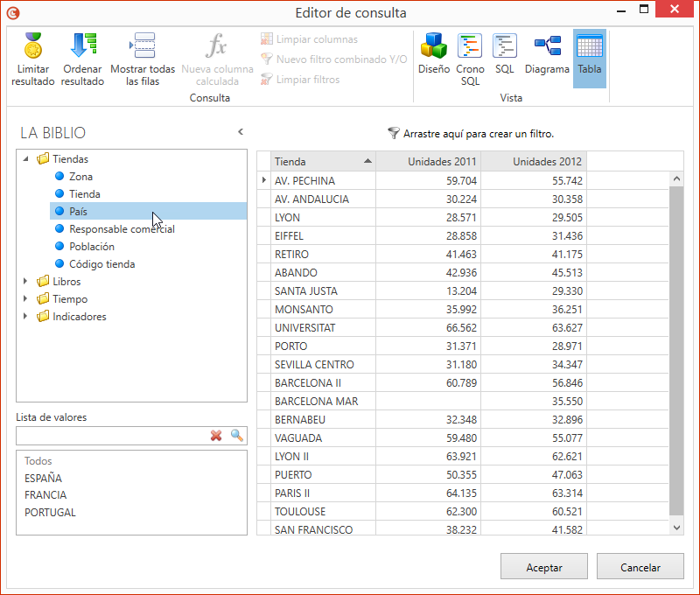Select the Responsable comercial field
Viewport: 700px width, 595px height.
(x=122, y=229)
